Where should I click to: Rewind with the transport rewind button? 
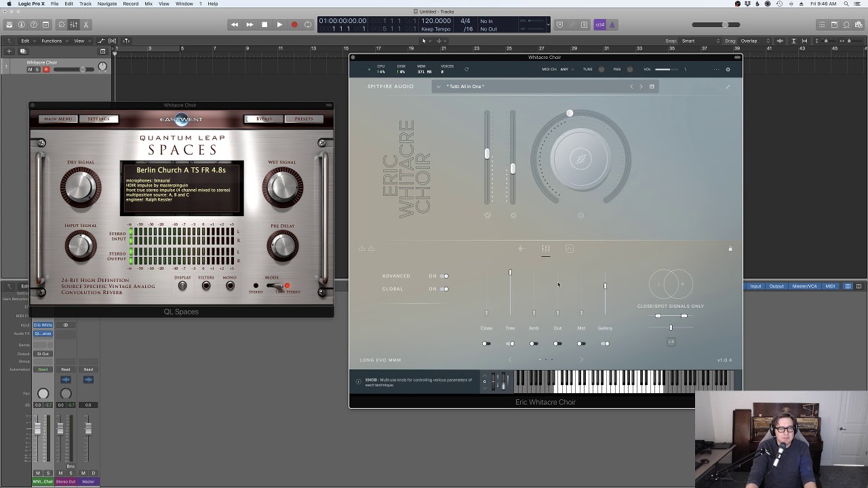click(x=235, y=25)
